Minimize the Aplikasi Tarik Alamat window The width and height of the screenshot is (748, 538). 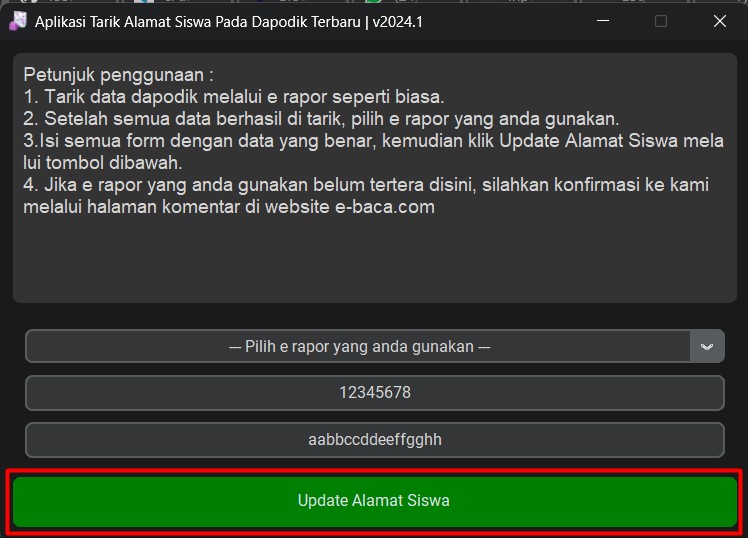[x=603, y=21]
